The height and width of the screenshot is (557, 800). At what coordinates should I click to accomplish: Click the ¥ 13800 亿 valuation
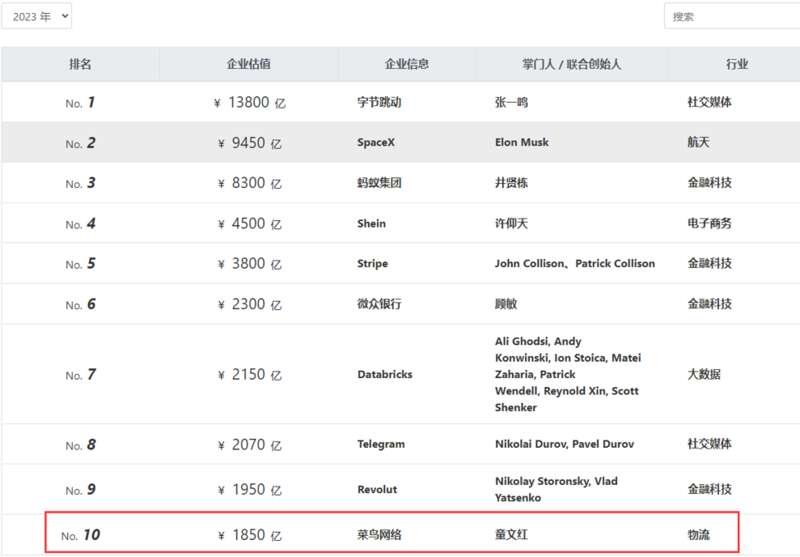(249, 103)
